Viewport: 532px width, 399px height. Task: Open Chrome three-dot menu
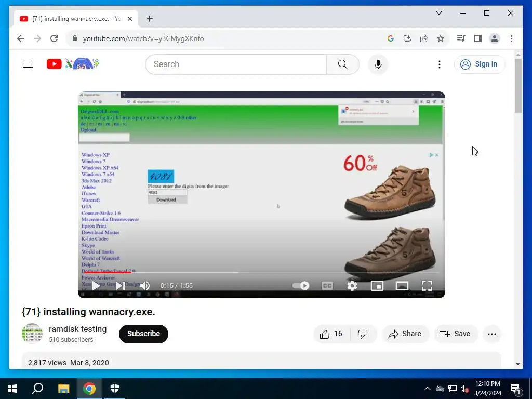click(x=511, y=38)
